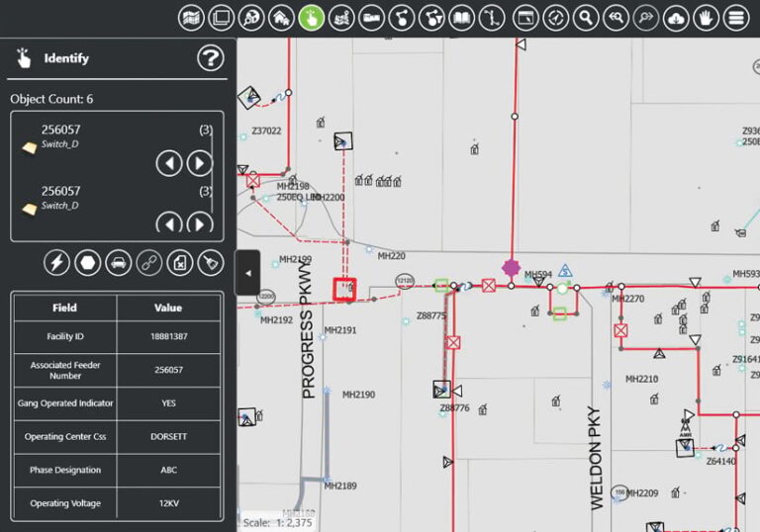Click the oval 12120 map label
The height and width of the screenshot is (532, 760).
405,281
